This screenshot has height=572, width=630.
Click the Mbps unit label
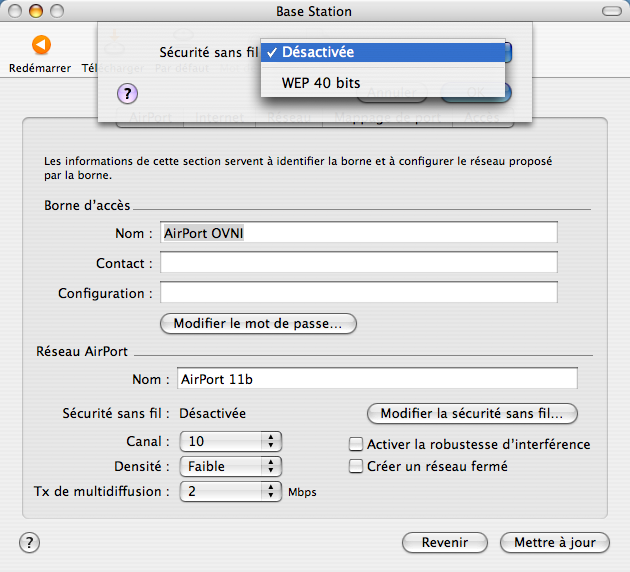[302, 492]
